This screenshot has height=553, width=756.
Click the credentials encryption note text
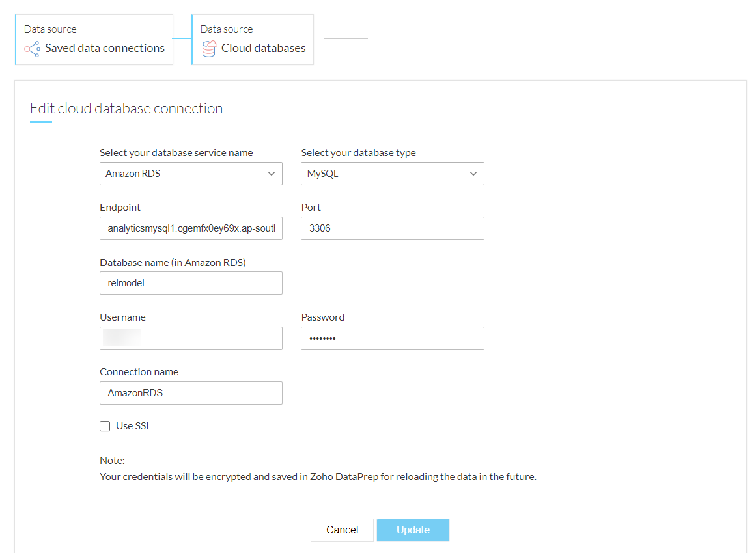click(x=318, y=477)
